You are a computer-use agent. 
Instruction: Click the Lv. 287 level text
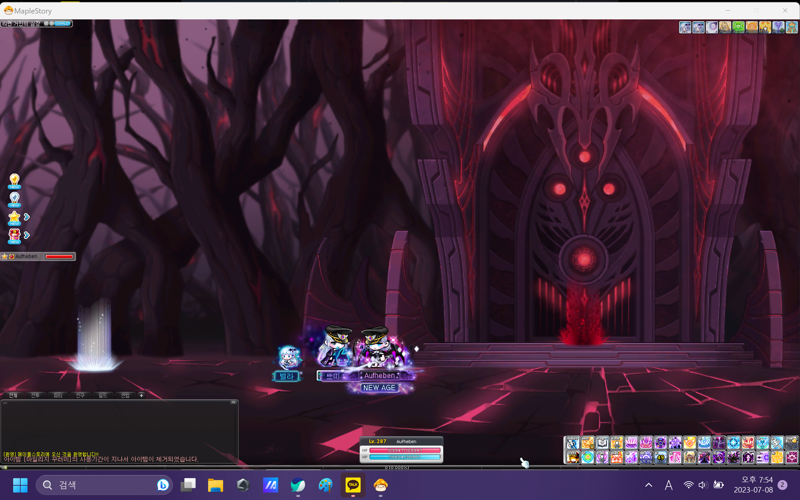point(377,441)
